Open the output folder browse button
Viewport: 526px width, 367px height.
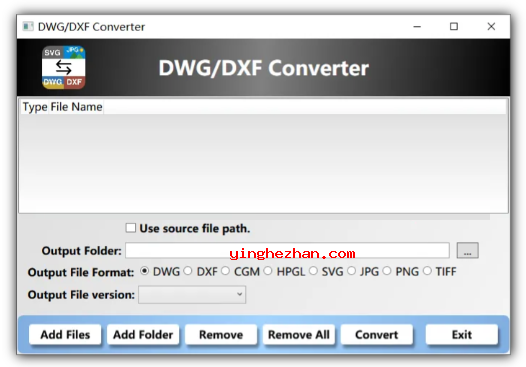[x=467, y=251]
